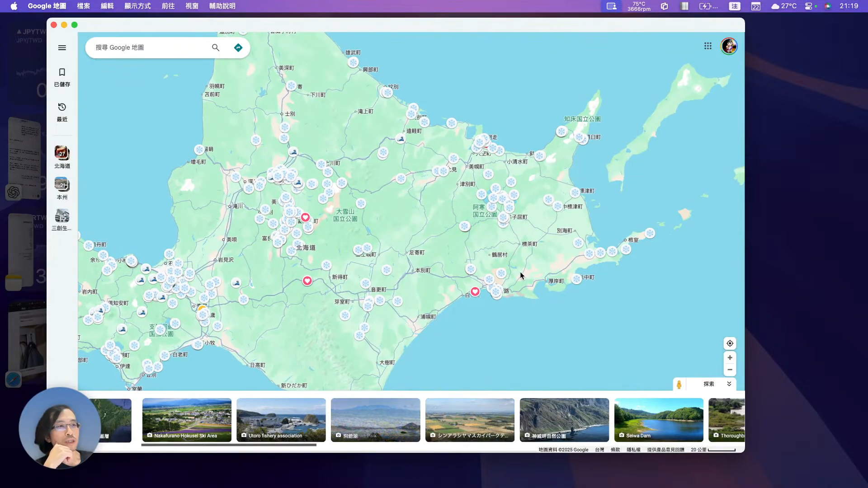This screenshot has width=868, height=488.
Task: Open the 本州 saved list shortcut
Action: pos(62,185)
